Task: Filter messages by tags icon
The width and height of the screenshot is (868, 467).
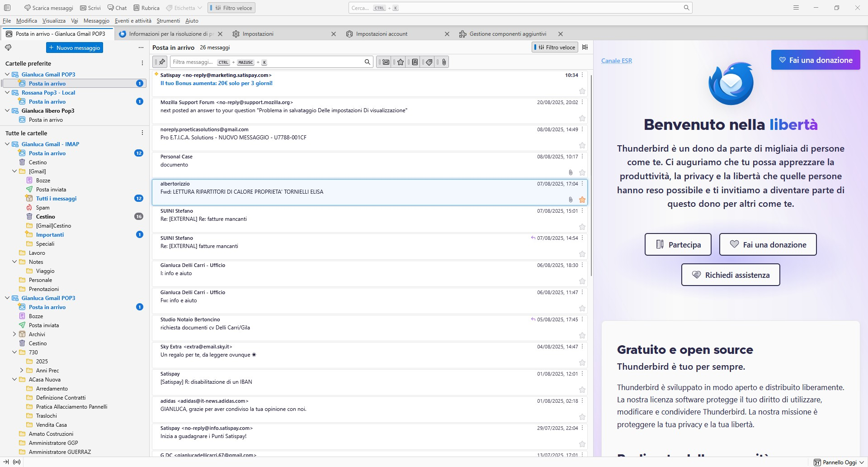Action: 429,62
